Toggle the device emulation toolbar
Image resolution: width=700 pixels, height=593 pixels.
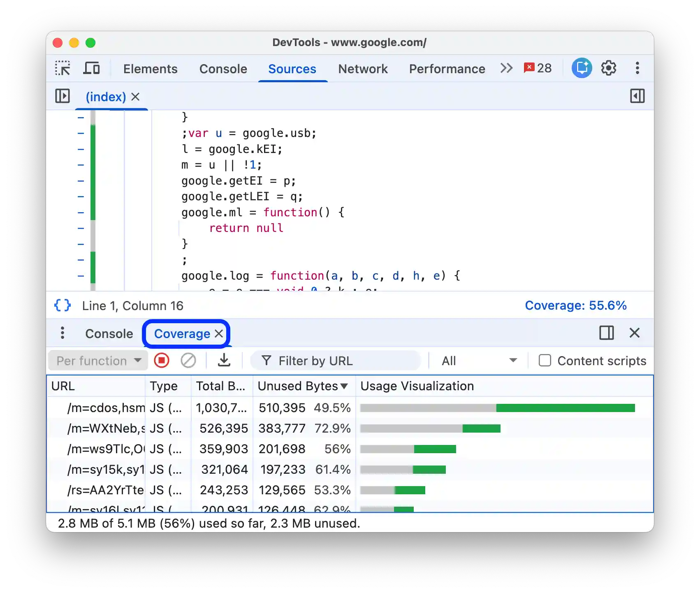coord(91,68)
